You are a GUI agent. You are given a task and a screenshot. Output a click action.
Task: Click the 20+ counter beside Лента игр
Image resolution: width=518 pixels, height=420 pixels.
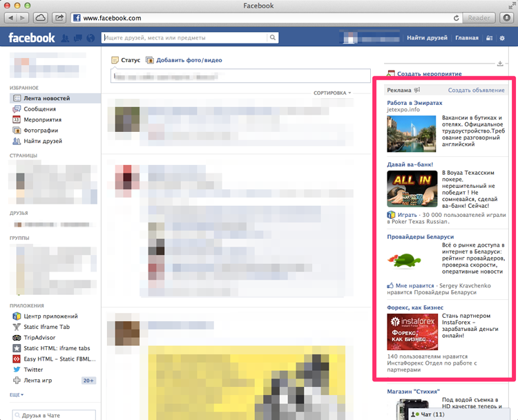pyautogui.click(x=88, y=381)
